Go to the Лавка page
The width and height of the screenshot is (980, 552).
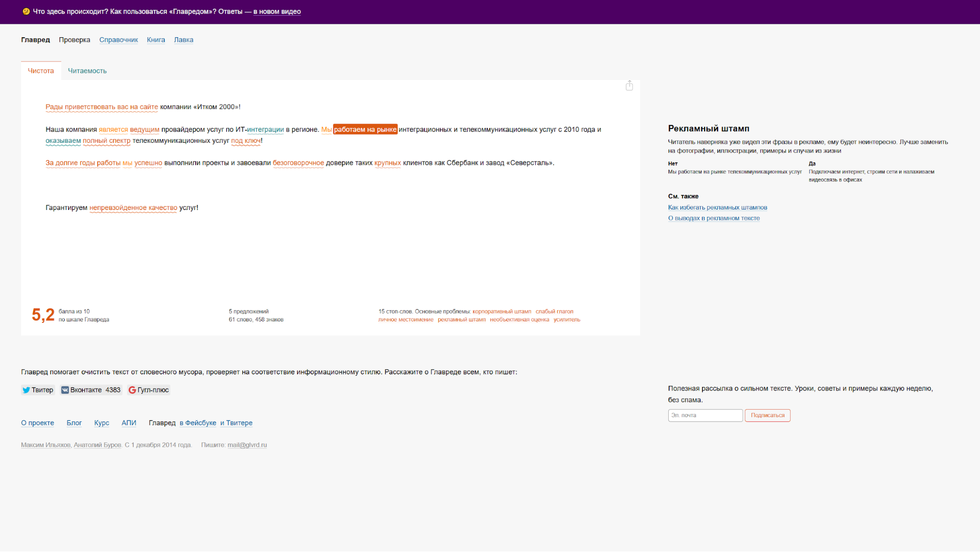coord(183,40)
